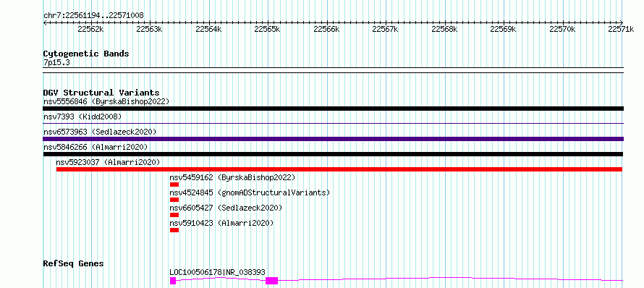Click the 22571k ruler tick label
Screen dimensions: 644x288
[622, 29]
